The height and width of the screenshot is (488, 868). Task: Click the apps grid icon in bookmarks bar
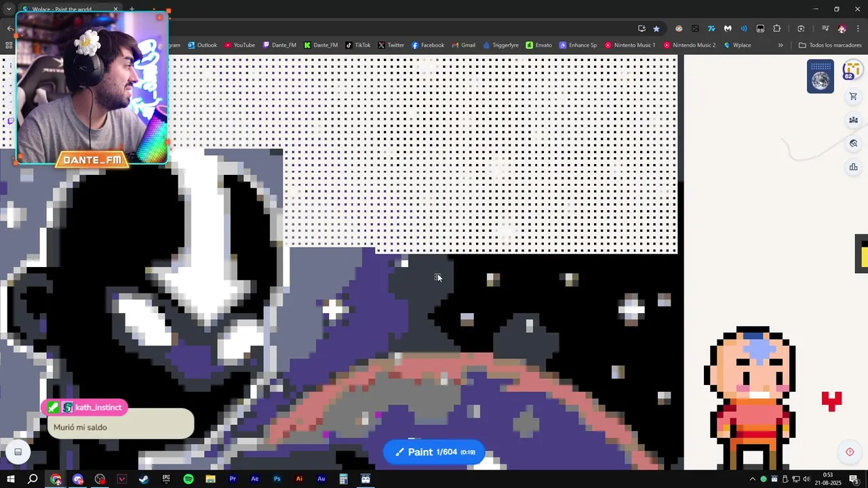(x=9, y=45)
